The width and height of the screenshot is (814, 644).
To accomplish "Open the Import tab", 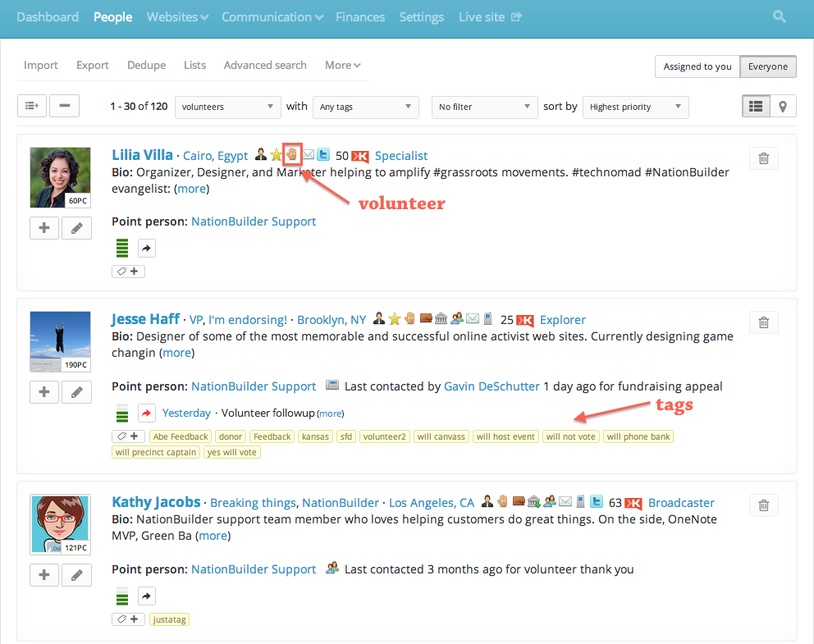I will click(x=40, y=66).
